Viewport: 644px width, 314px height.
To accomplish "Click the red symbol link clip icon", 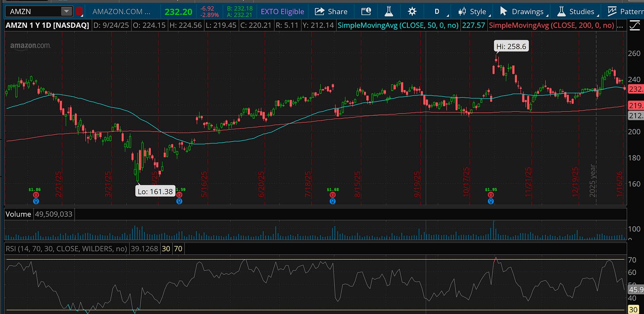I will point(79,11).
